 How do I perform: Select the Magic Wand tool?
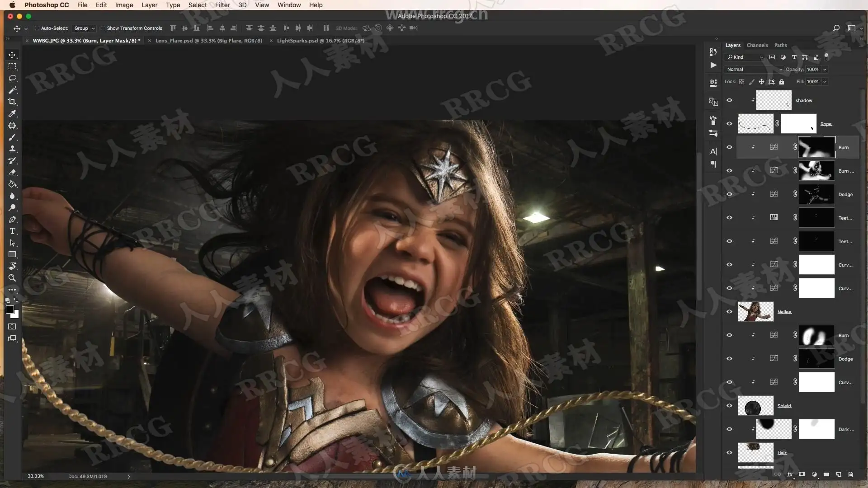(12, 90)
